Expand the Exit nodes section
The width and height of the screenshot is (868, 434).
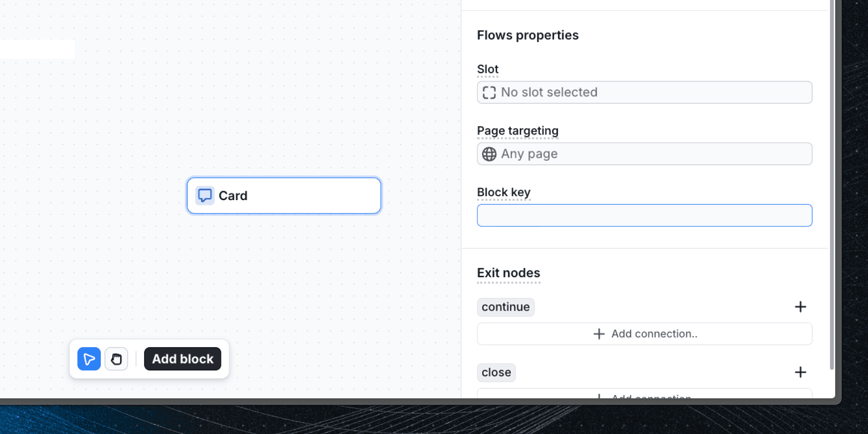pyautogui.click(x=508, y=273)
